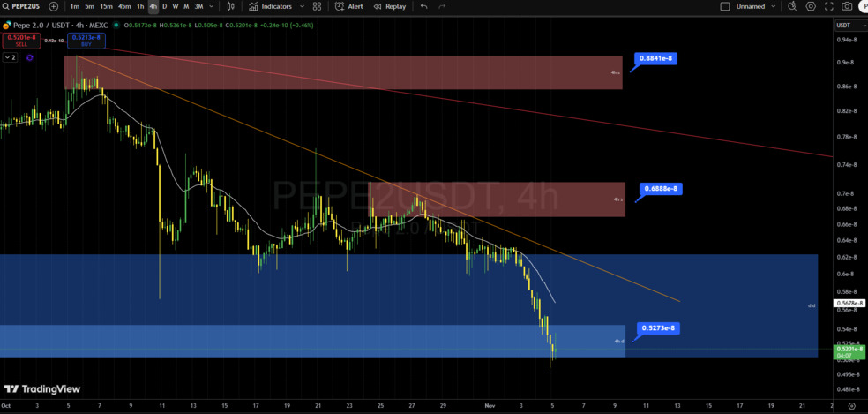Take a chart snapshot with camera icon
The height and width of the screenshot is (414, 868).
coord(848,6)
